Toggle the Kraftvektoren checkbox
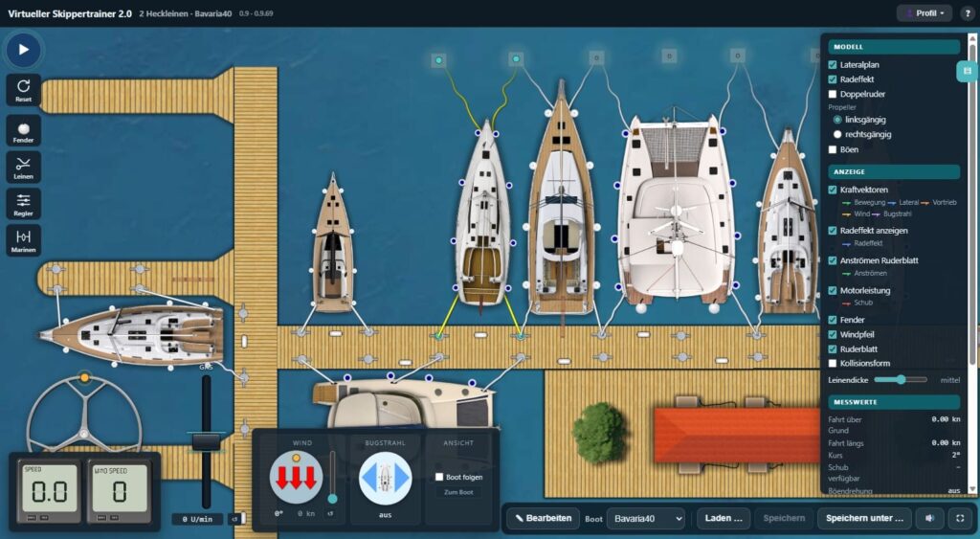 (x=833, y=190)
